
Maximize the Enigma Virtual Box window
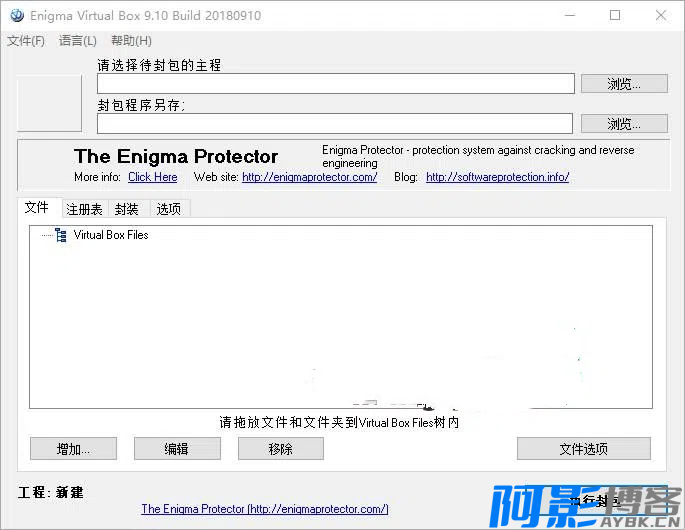pyautogui.click(x=615, y=16)
